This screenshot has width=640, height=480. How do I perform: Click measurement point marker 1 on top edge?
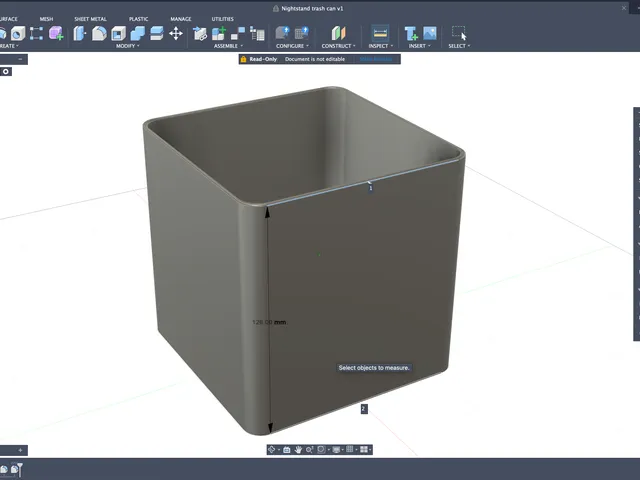click(x=370, y=188)
